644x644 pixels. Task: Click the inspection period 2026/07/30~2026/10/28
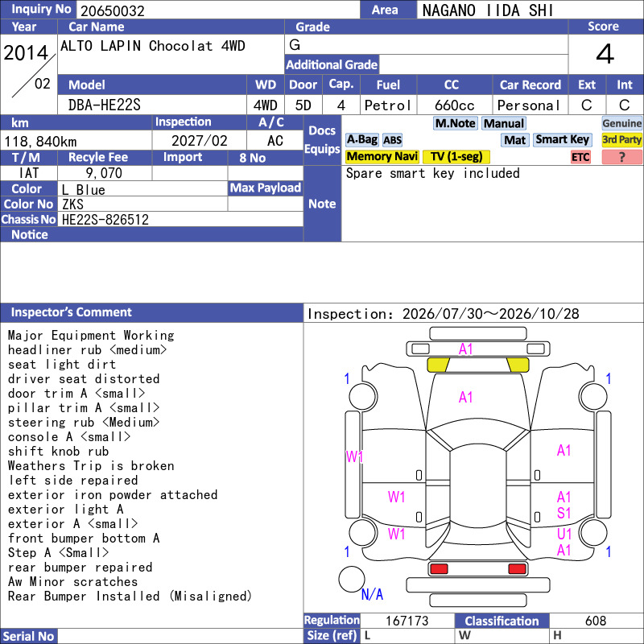(x=491, y=314)
